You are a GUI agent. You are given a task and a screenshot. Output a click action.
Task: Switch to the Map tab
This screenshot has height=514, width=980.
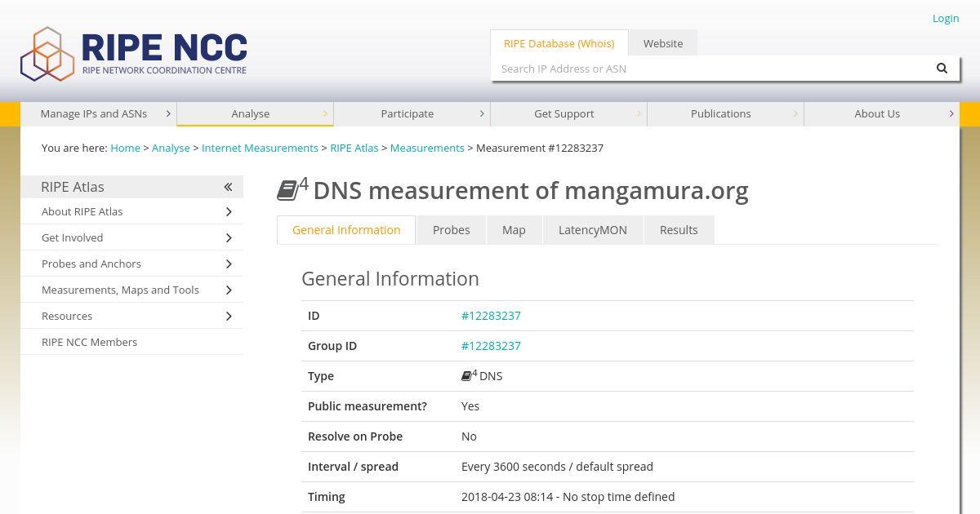(514, 230)
